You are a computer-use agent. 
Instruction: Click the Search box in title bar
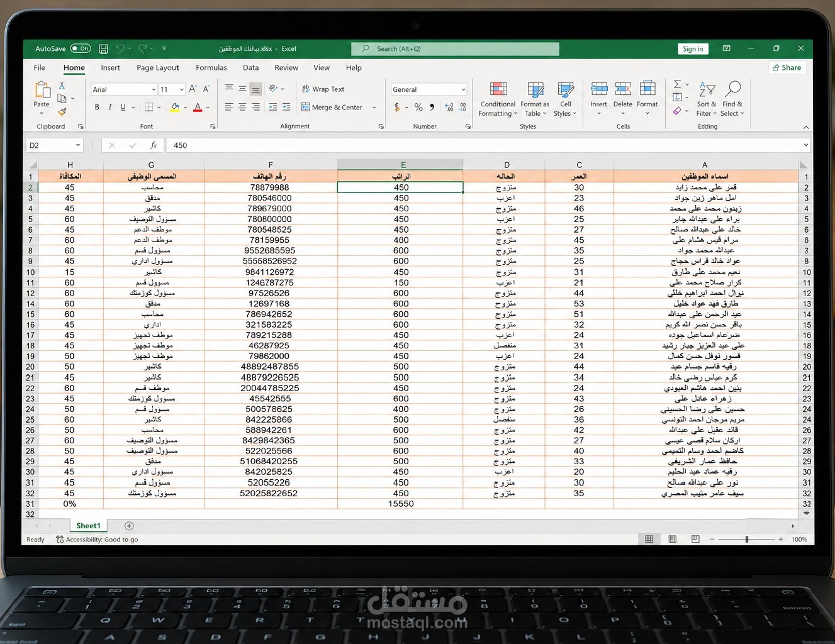[x=456, y=48]
